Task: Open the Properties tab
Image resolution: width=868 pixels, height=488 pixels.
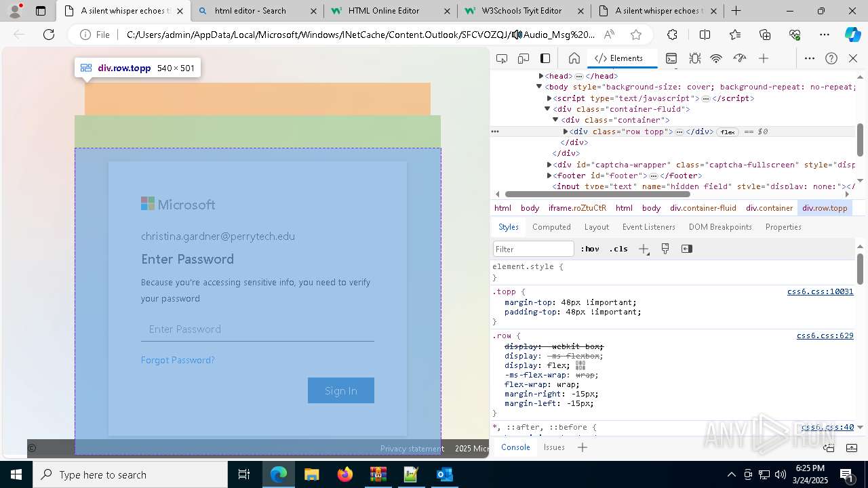Action: (783, 227)
